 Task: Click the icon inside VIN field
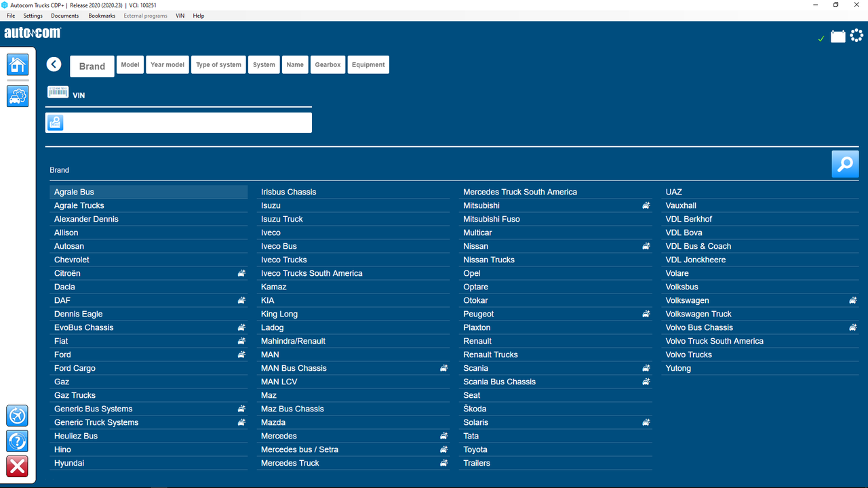[55, 123]
